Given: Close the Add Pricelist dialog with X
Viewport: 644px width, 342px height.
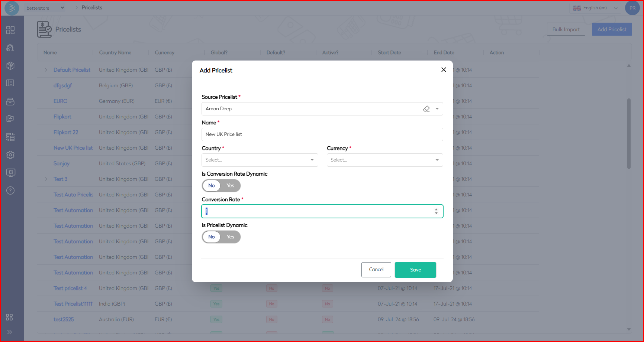Looking at the screenshot, I should (x=444, y=70).
